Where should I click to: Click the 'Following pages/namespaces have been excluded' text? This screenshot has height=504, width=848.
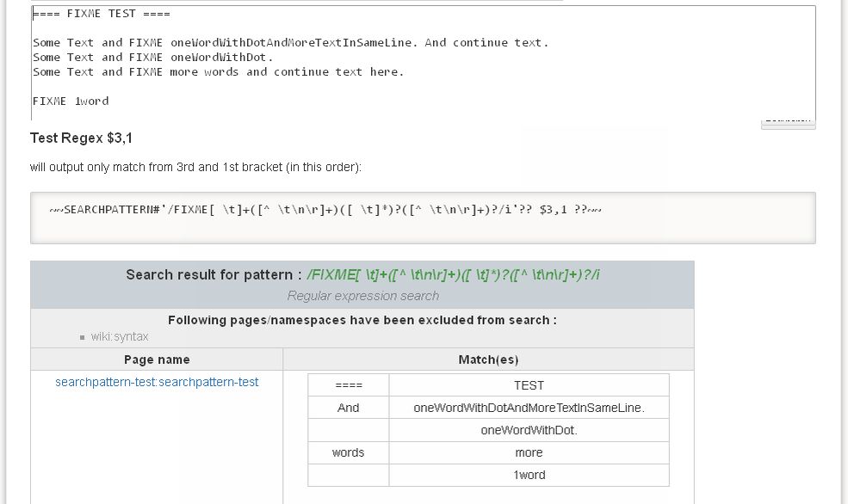coord(362,320)
